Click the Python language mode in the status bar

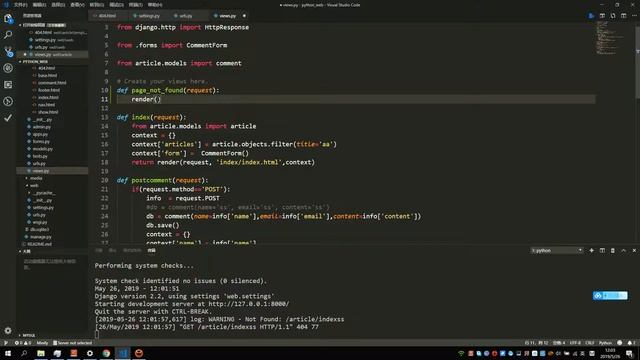pyautogui.click(x=605, y=343)
